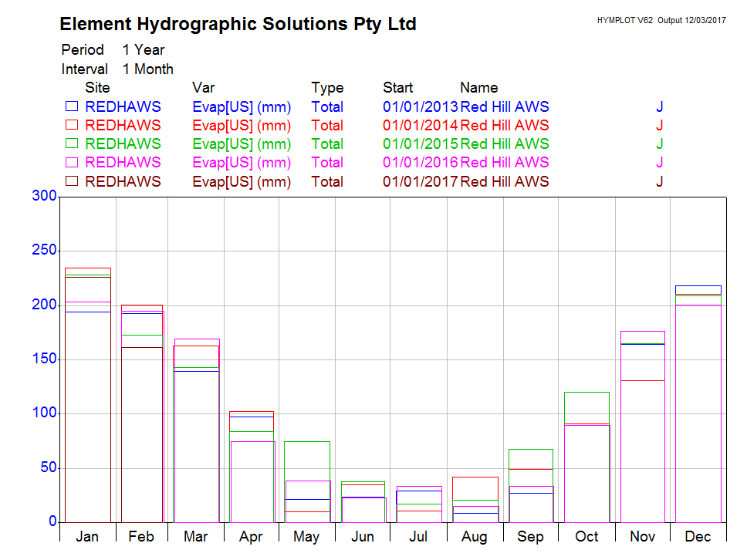Image resolution: width=747 pixels, height=560 pixels.
Task: Click the Interval 1 Month text
Action: coord(117,69)
